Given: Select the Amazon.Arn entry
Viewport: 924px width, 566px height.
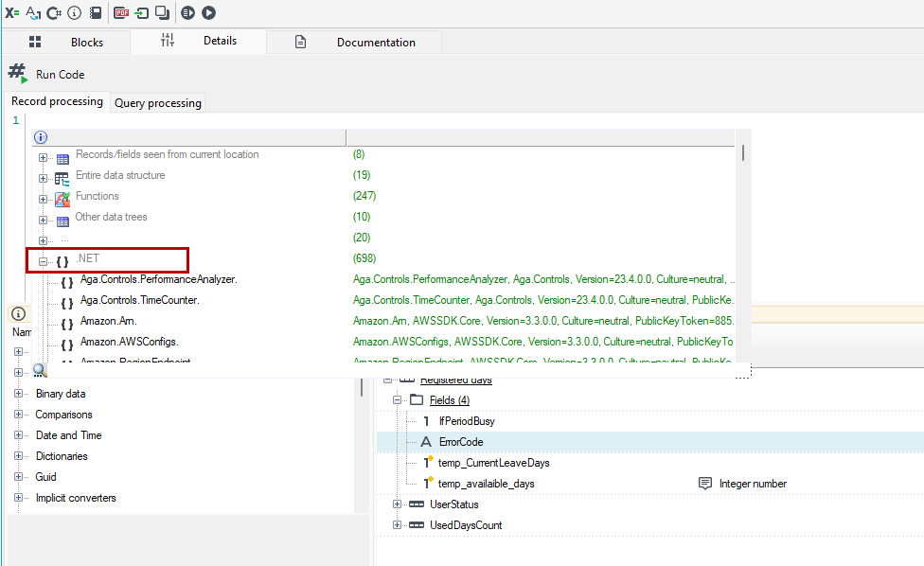Looking at the screenshot, I should click(109, 321).
